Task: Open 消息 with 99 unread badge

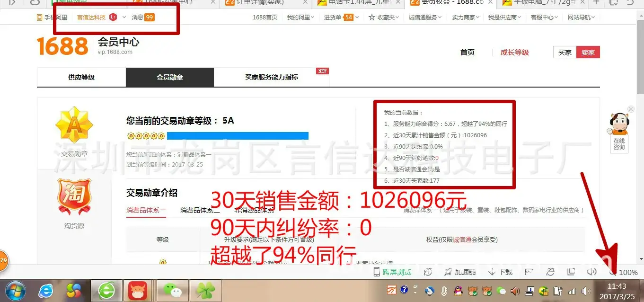Action: (x=143, y=18)
